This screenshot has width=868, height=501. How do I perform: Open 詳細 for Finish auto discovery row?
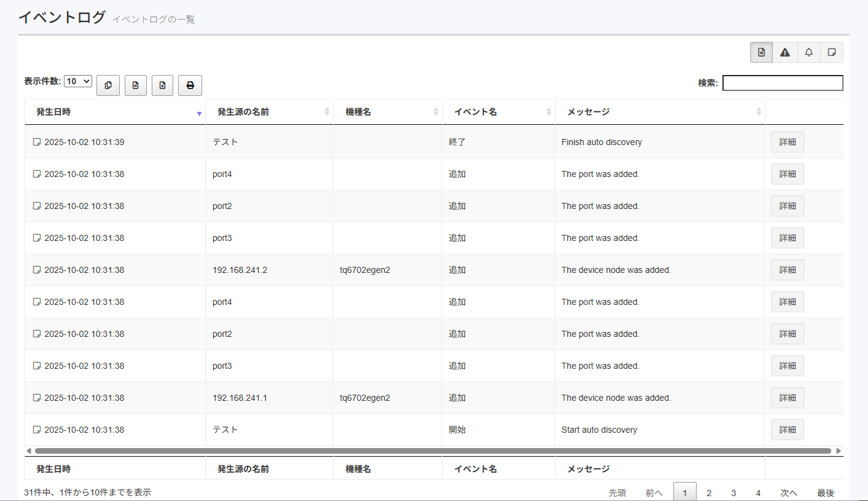click(x=787, y=142)
